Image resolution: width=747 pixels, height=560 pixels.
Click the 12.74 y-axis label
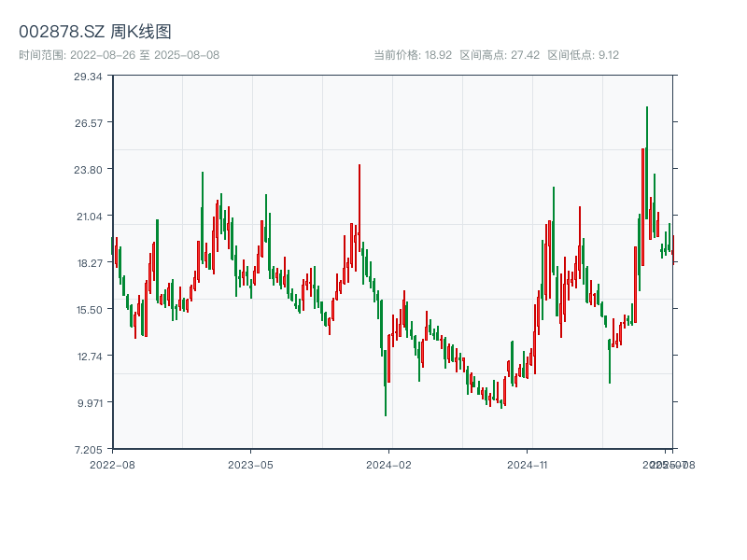[90, 357]
